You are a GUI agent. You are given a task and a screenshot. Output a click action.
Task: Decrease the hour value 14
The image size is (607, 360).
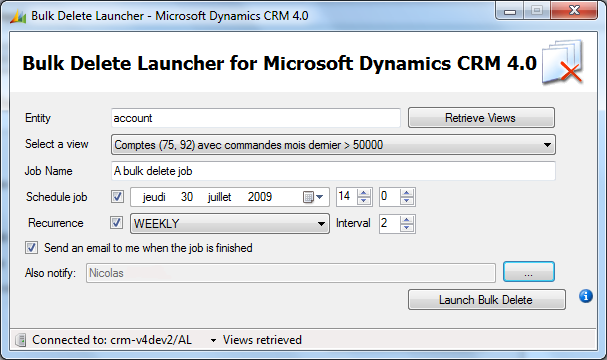(x=364, y=201)
